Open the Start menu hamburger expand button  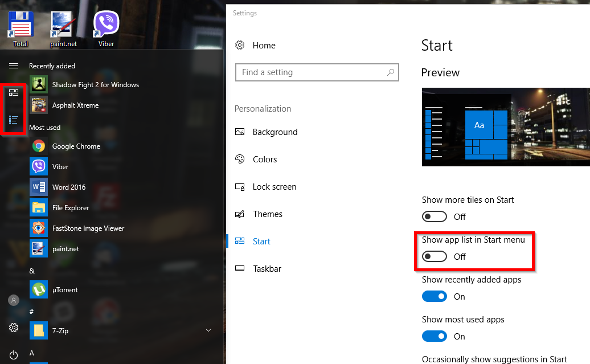tap(14, 66)
